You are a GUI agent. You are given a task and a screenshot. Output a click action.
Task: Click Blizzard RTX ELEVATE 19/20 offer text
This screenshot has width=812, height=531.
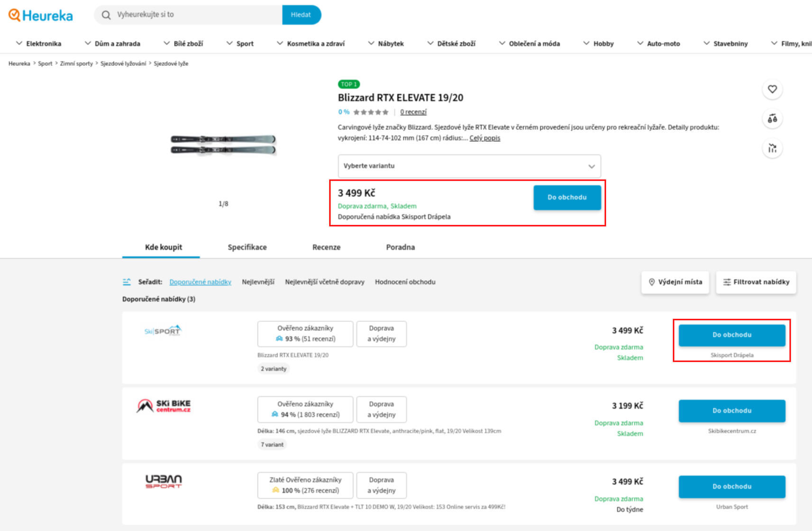tap(293, 355)
